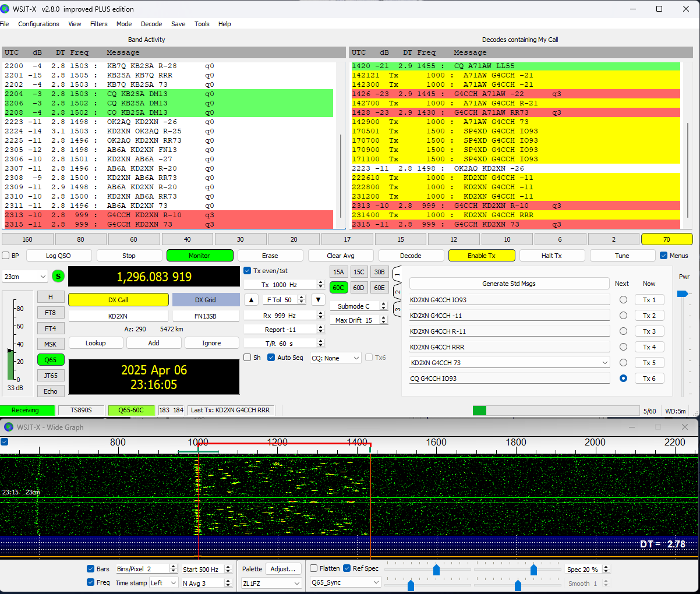The height and width of the screenshot is (594, 700).
Task: Open Time stamp Left dropdown
Action: tap(164, 583)
